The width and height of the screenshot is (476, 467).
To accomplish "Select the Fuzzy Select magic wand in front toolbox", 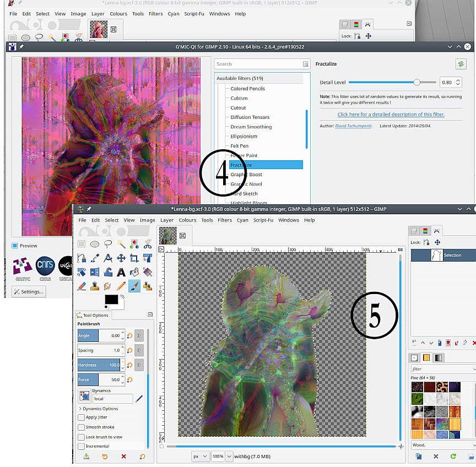I will click(121, 244).
